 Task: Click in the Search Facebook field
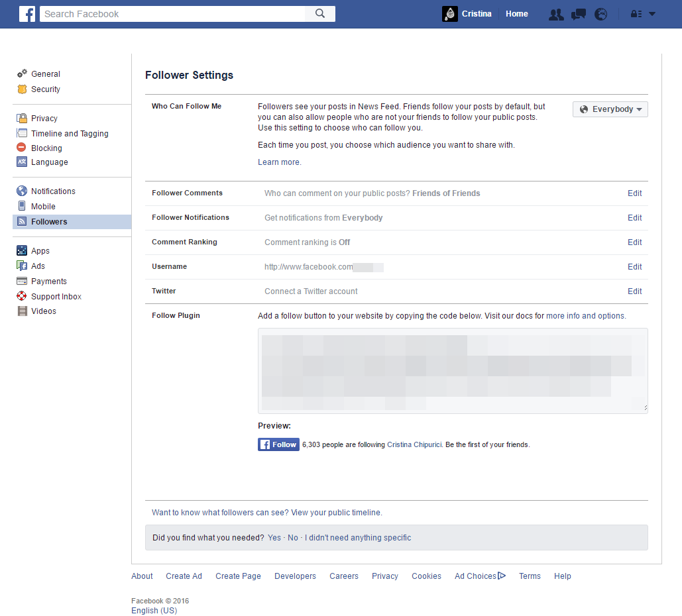pos(173,14)
